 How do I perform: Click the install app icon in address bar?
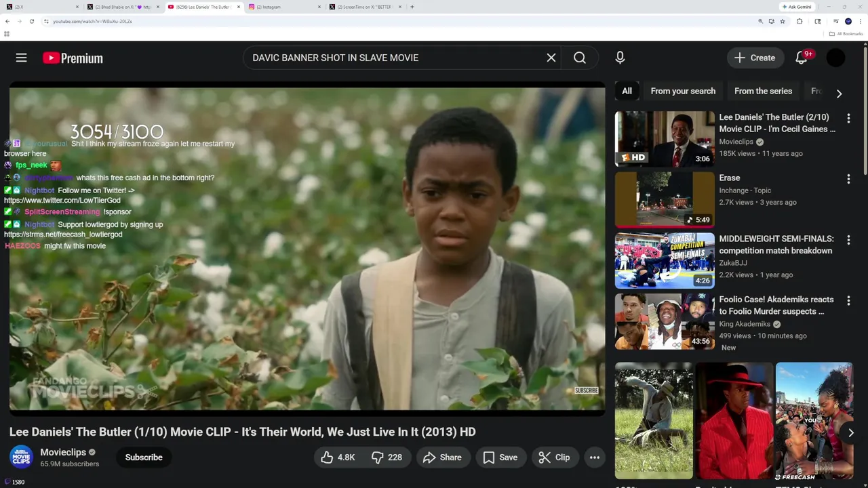point(771,21)
